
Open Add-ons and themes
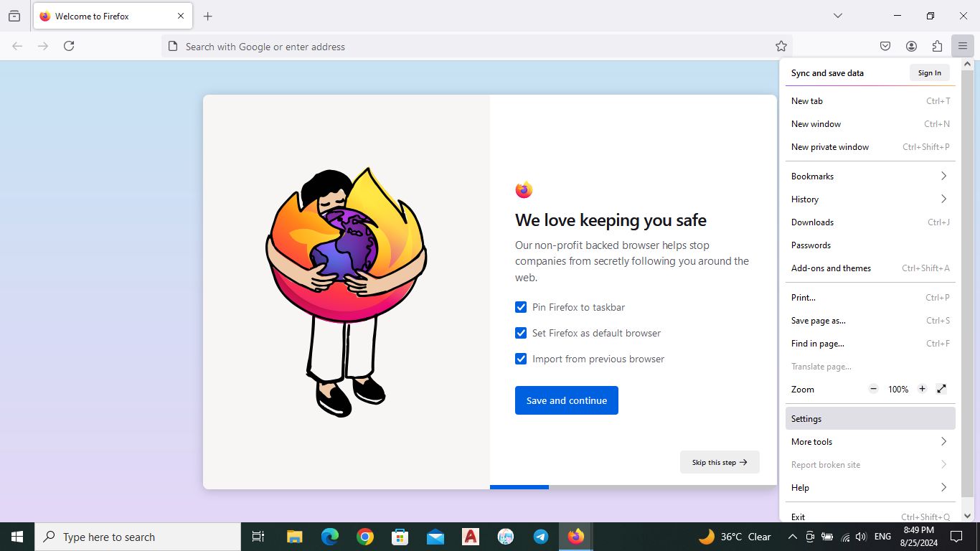click(x=870, y=268)
